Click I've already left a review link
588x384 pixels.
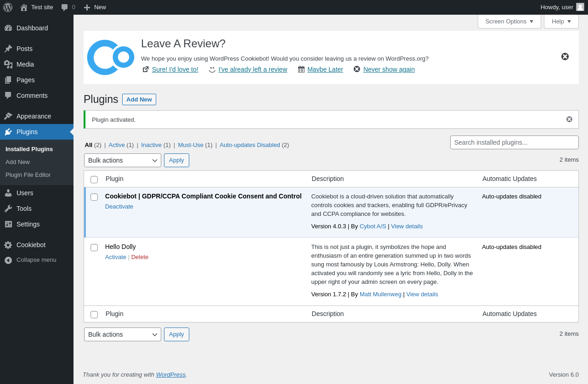coord(253,69)
